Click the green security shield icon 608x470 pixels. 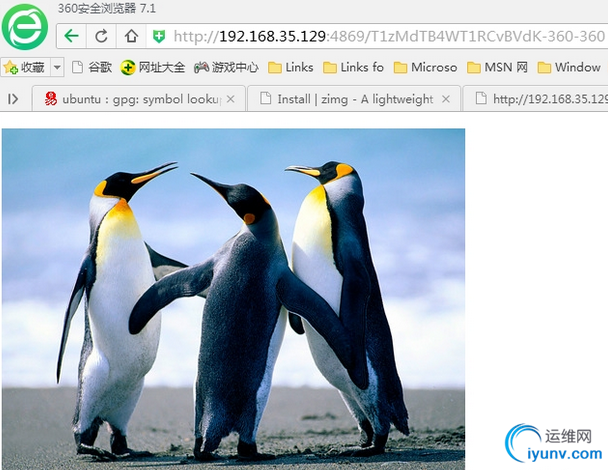click(159, 36)
